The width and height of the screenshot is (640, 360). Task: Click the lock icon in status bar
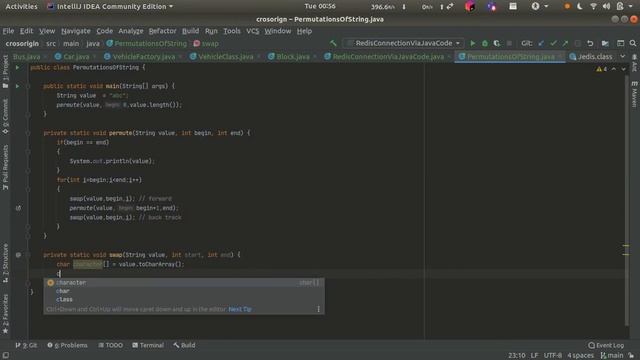pyautogui.click(x=631, y=355)
